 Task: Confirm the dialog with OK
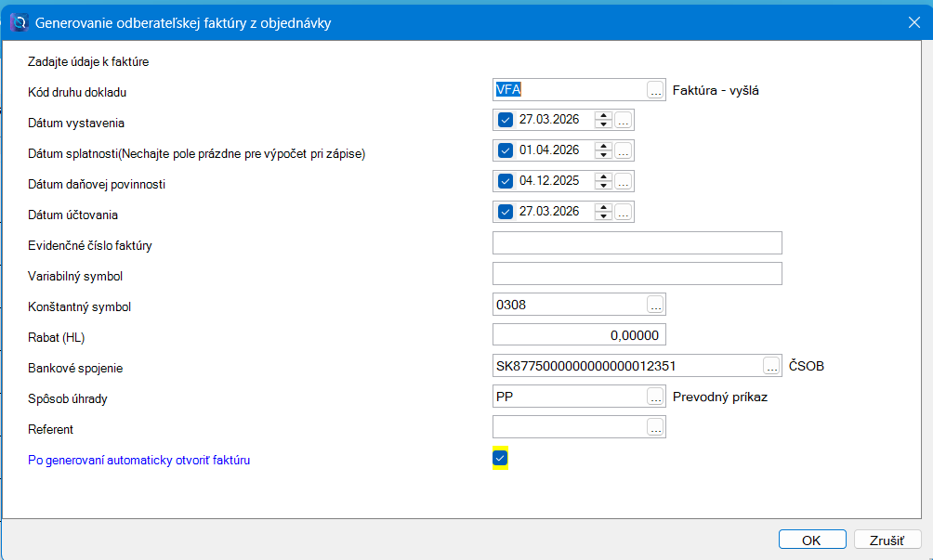click(810, 540)
